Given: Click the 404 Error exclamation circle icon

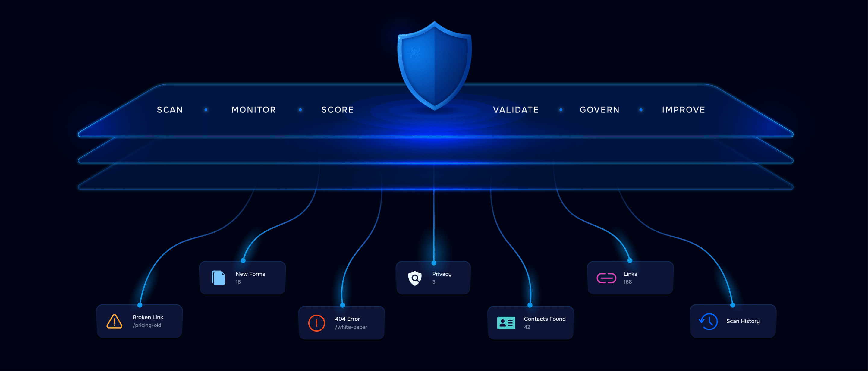Looking at the screenshot, I should click(x=316, y=323).
